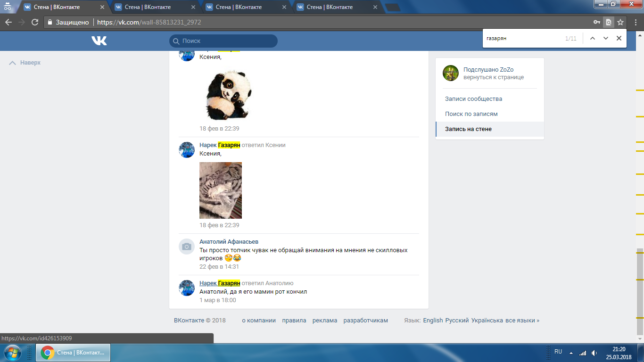Reload the page with the refresh icon
Screen dimensions: 644x362
pos(34,22)
